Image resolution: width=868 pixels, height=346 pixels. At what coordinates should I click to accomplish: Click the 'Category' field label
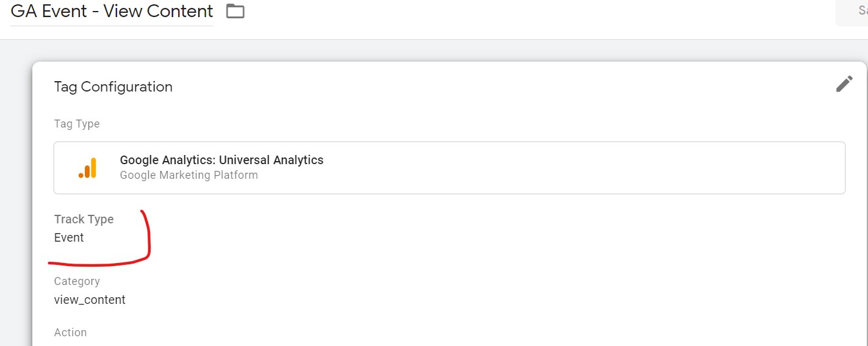point(77,281)
